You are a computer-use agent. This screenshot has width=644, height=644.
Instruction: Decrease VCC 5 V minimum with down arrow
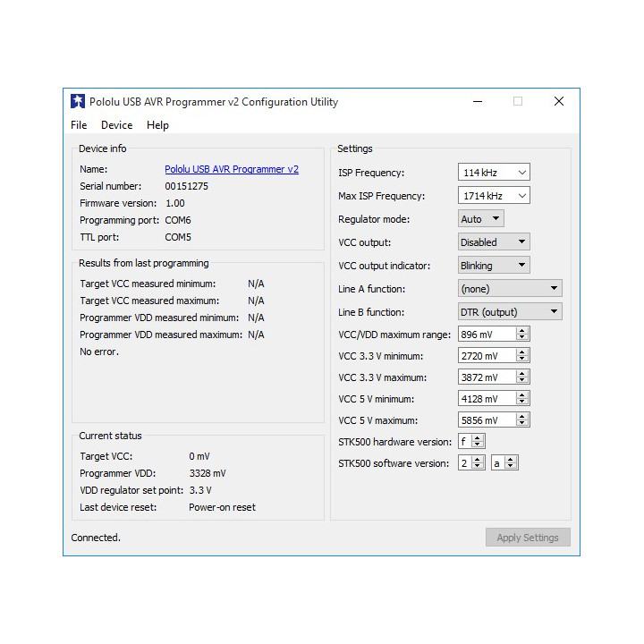point(522,402)
